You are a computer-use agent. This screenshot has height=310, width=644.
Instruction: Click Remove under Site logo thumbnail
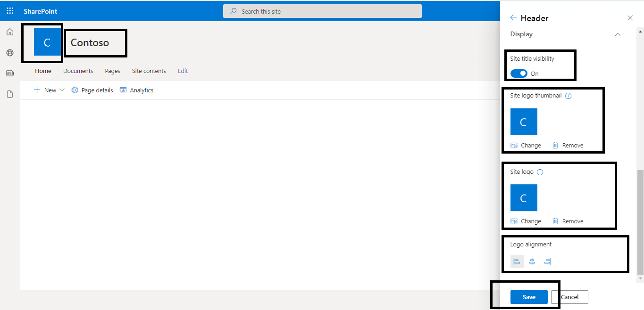568,145
